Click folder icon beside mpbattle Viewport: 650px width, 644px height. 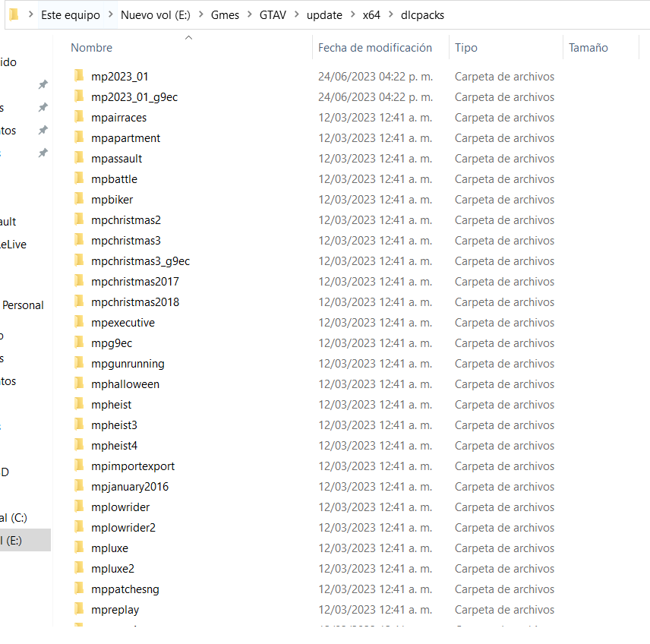coord(79,178)
